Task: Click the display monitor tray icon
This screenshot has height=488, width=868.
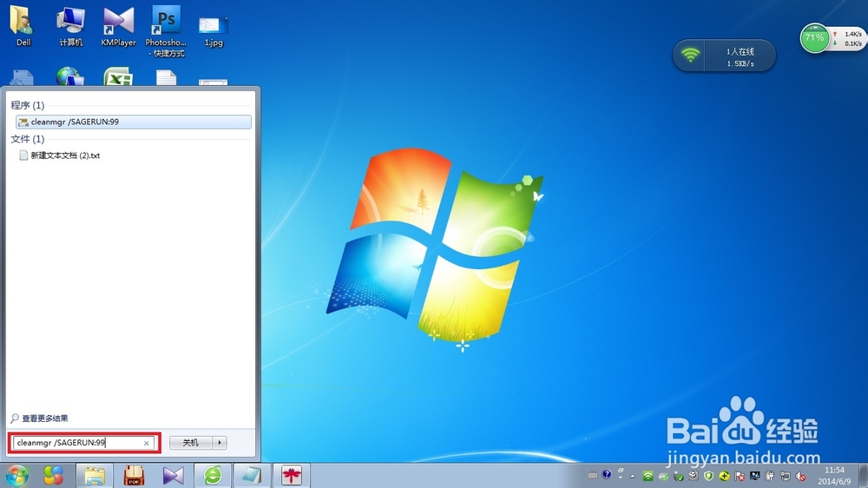Action: coord(754,476)
